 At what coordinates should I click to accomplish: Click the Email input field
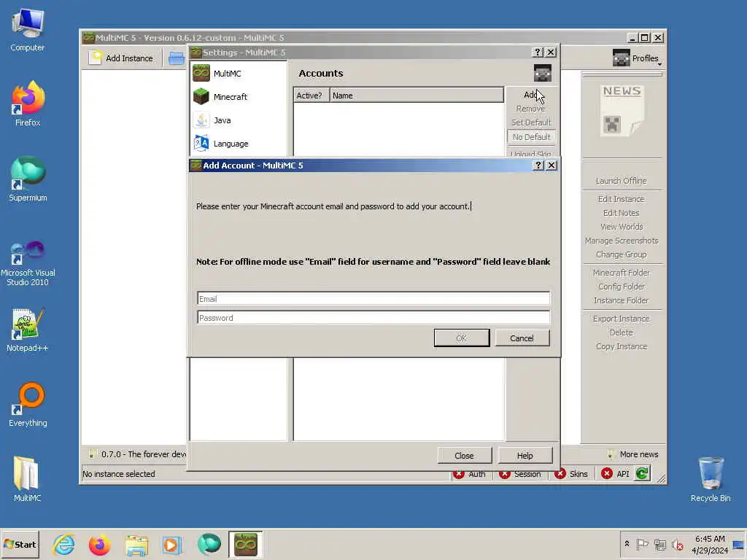[x=373, y=298]
